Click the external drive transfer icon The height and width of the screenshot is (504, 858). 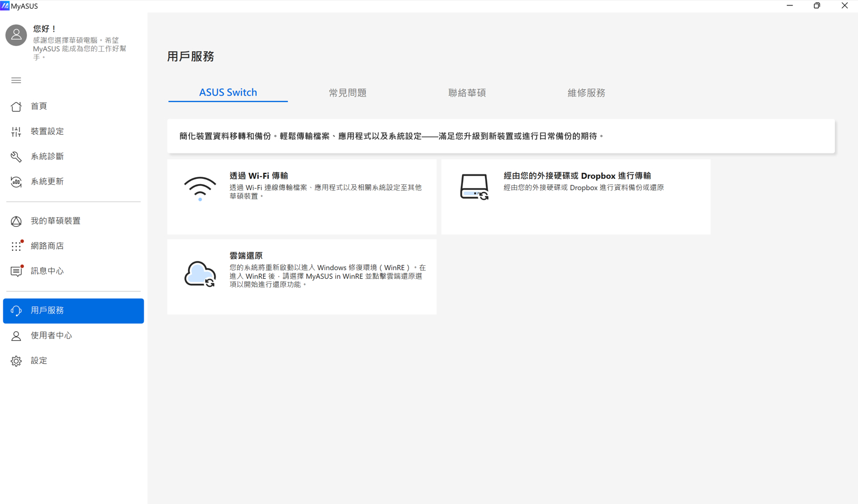coord(474,187)
